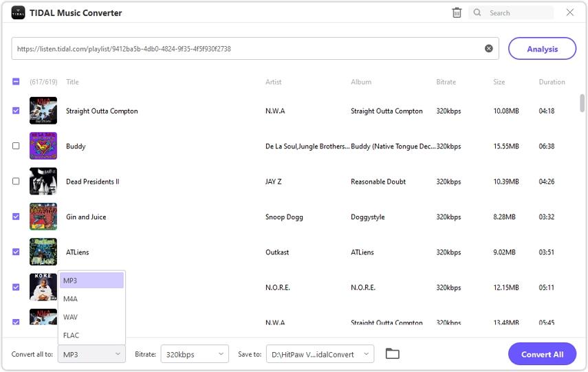The image size is (588, 372).
Task: Clear the playlist URL with the X icon
Action: (x=489, y=48)
